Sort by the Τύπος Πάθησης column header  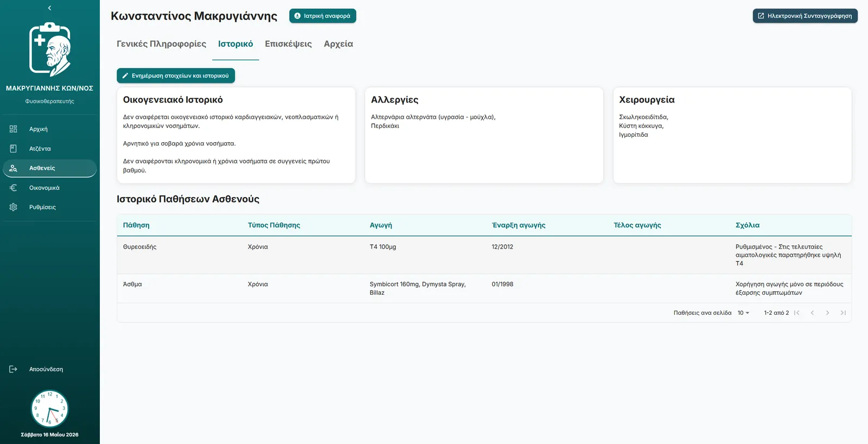pyautogui.click(x=274, y=225)
